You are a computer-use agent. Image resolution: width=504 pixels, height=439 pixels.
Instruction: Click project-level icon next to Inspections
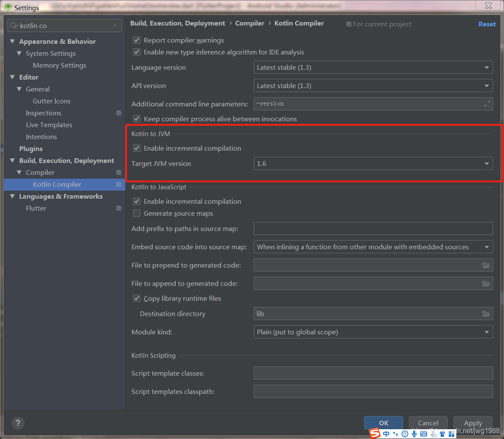(x=119, y=113)
